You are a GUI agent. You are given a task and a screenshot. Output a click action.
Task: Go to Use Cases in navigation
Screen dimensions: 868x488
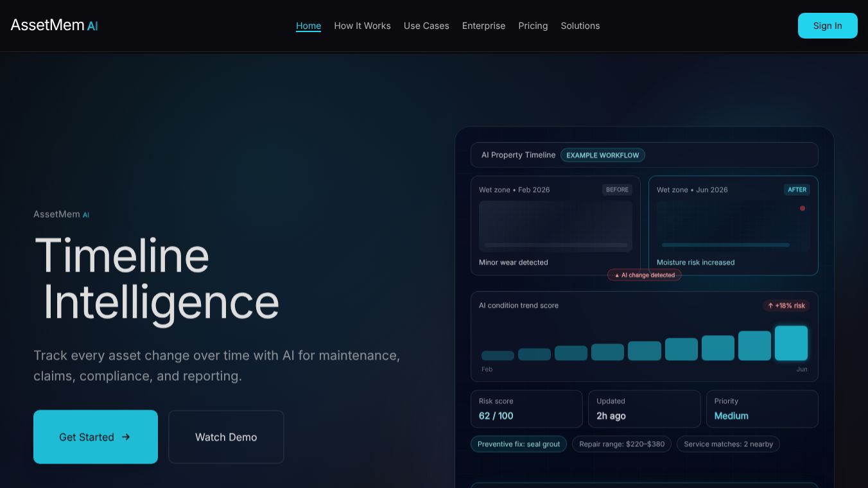coord(426,26)
